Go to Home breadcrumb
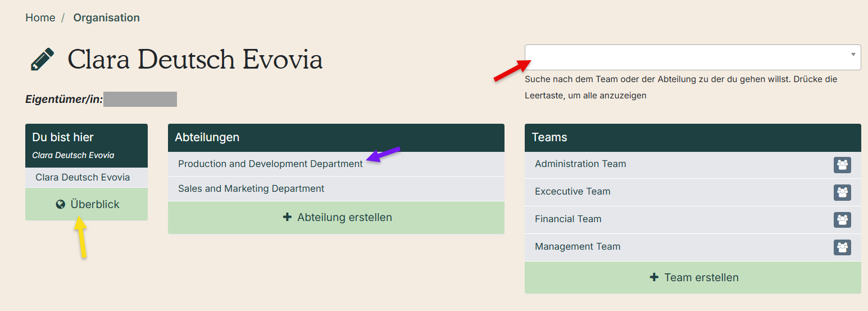 pos(40,17)
